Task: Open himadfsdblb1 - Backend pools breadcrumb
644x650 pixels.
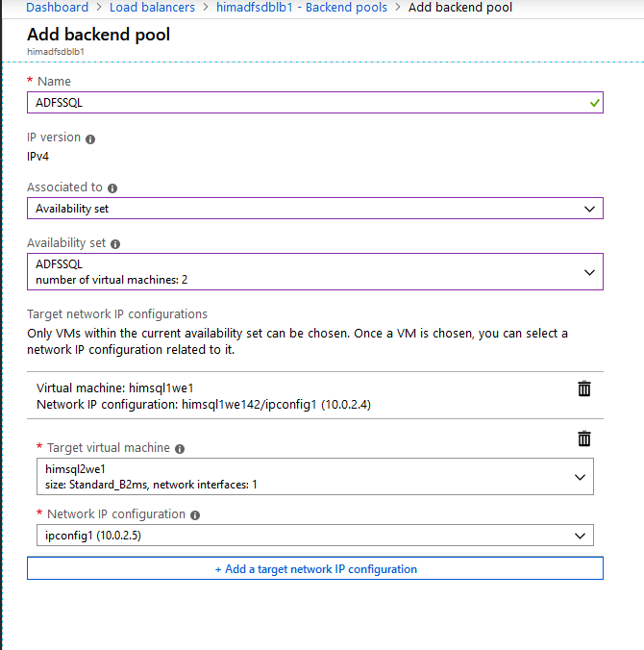Action: 302,7
